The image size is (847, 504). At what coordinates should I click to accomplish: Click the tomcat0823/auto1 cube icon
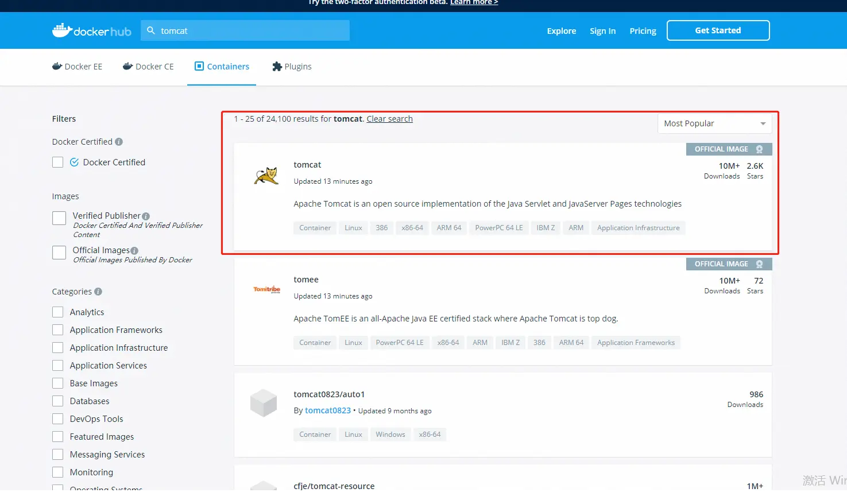264,402
